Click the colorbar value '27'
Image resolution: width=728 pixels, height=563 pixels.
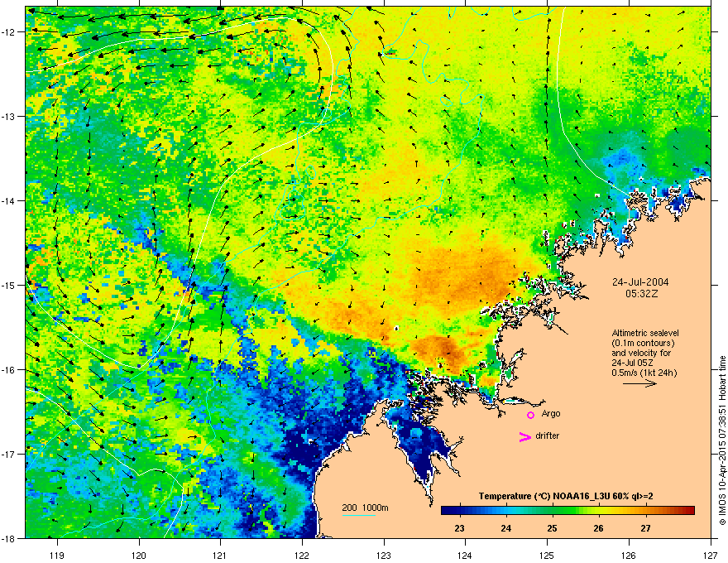point(645,528)
